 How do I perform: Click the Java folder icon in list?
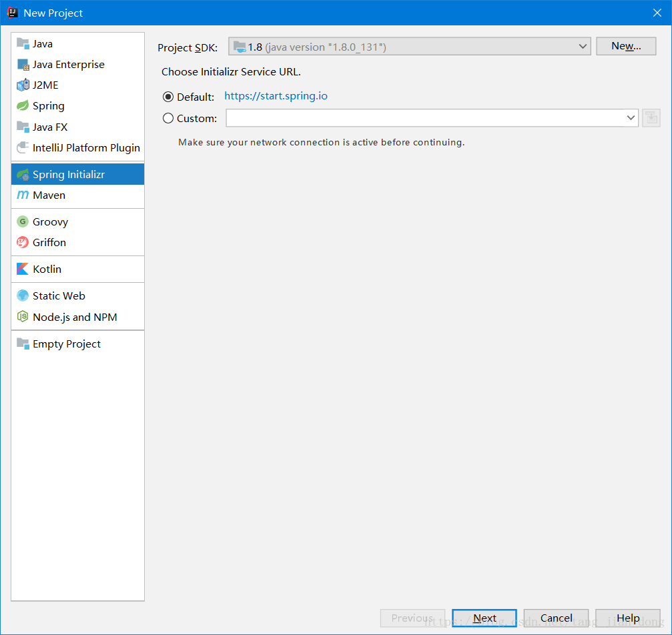click(x=23, y=43)
